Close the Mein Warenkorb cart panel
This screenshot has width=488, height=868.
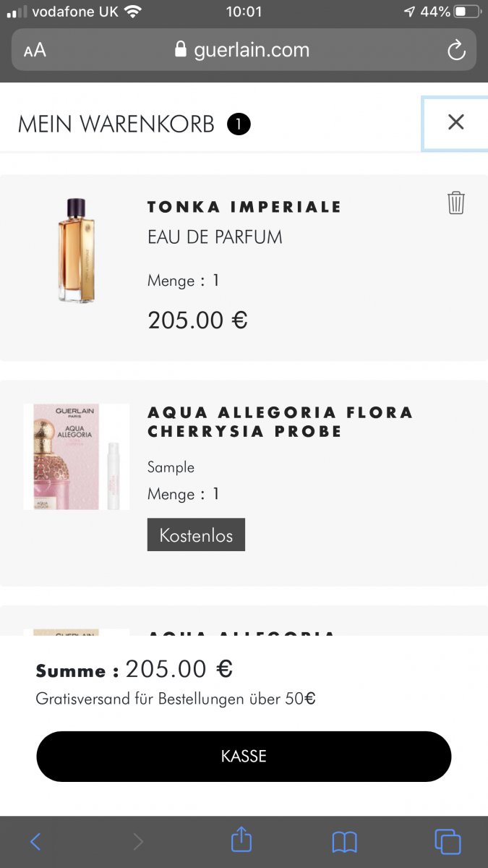point(455,122)
